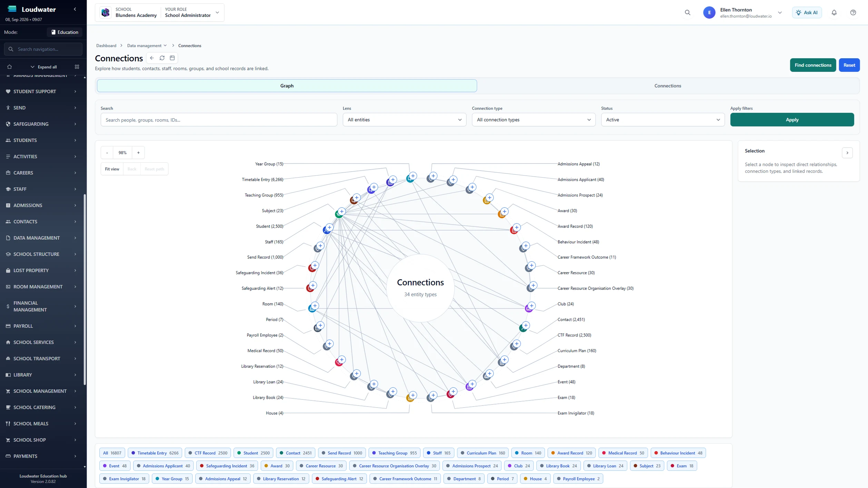Toggle the House 4 legend chip
This screenshot has height=488, width=868.
535,479
